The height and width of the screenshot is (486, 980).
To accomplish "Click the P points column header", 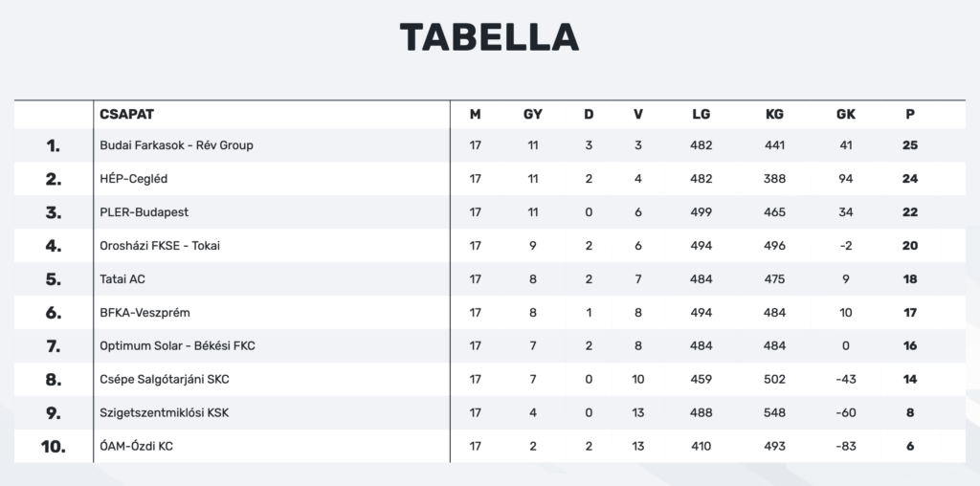I will (910, 114).
